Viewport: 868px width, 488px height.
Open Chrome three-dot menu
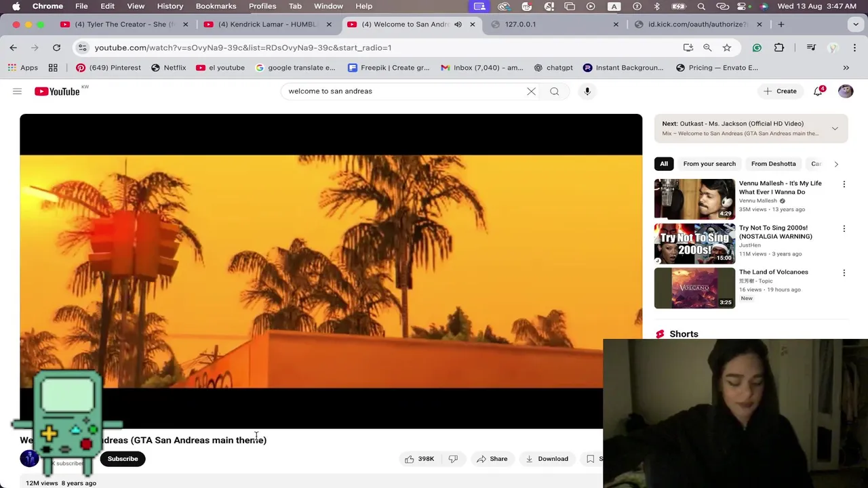(x=854, y=47)
